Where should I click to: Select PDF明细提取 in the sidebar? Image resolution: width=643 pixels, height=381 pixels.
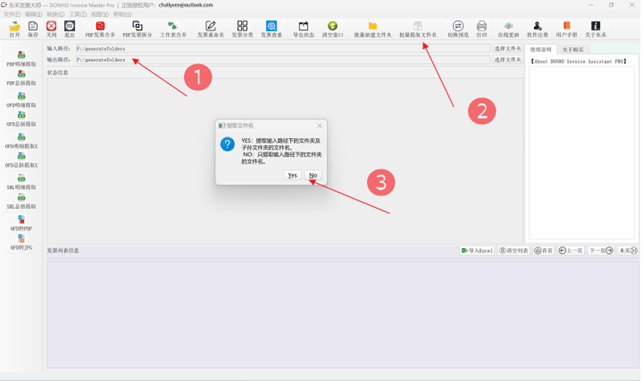(x=21, y=59)
